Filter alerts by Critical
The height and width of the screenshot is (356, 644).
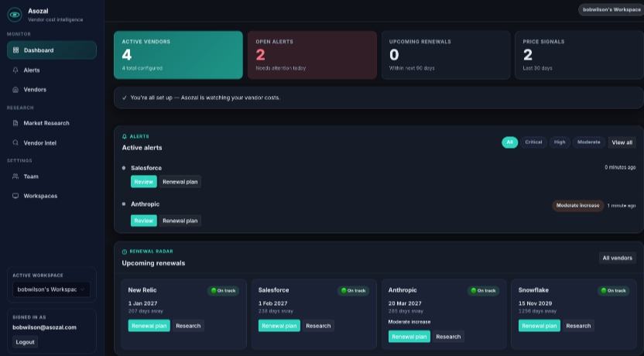pyautogui.click(x=533, y=142)
